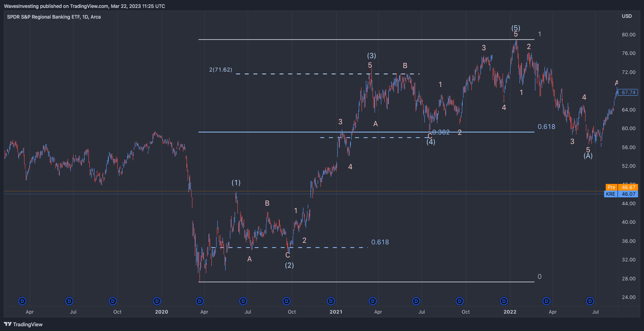Screen dimensions: 644x331
Task: Select the dividend marker beside April 2020
Action: (x=200, y=301)
